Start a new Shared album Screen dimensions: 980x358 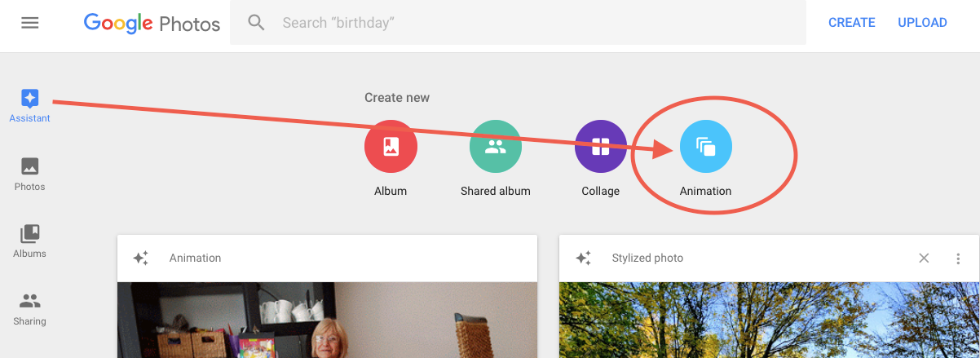pyautogui.click(x=495, y=147)
